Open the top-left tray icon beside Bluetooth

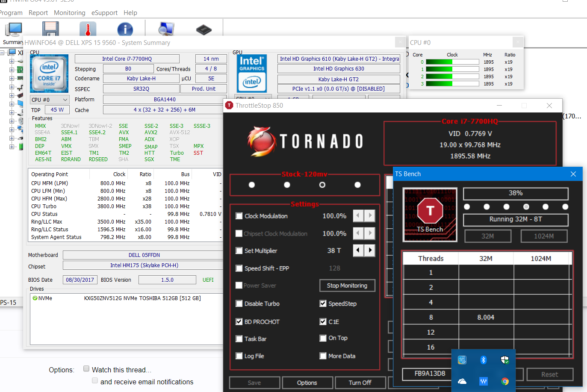462,360
